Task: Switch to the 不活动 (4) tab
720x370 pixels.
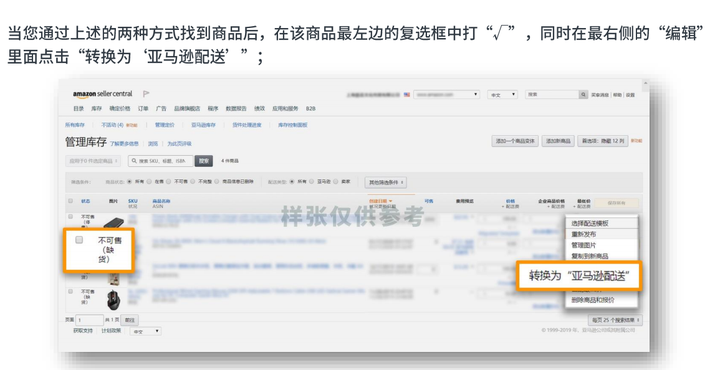Action: pos(112,125)
